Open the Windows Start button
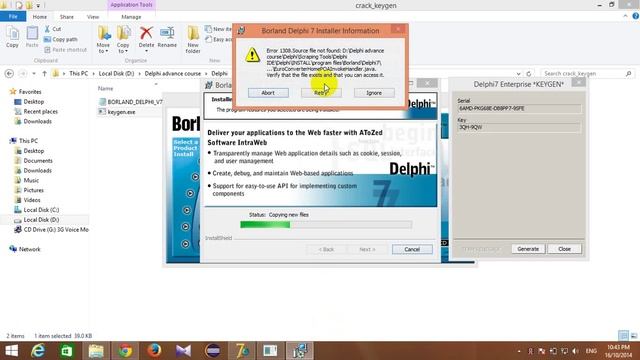This screenshot has width=640, height=360. coord(11,351)
